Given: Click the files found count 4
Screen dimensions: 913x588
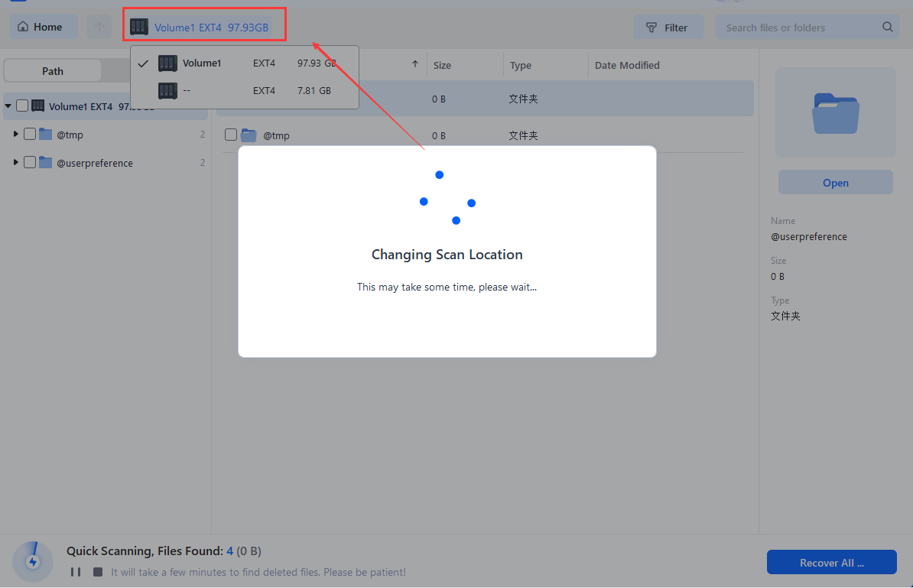Looking at the screenshot, I should point(230,551).
